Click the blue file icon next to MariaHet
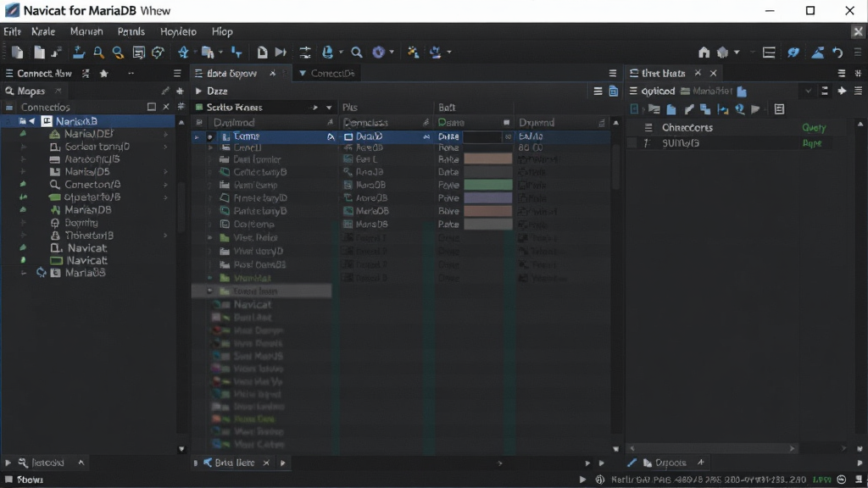 click(742, 91)
